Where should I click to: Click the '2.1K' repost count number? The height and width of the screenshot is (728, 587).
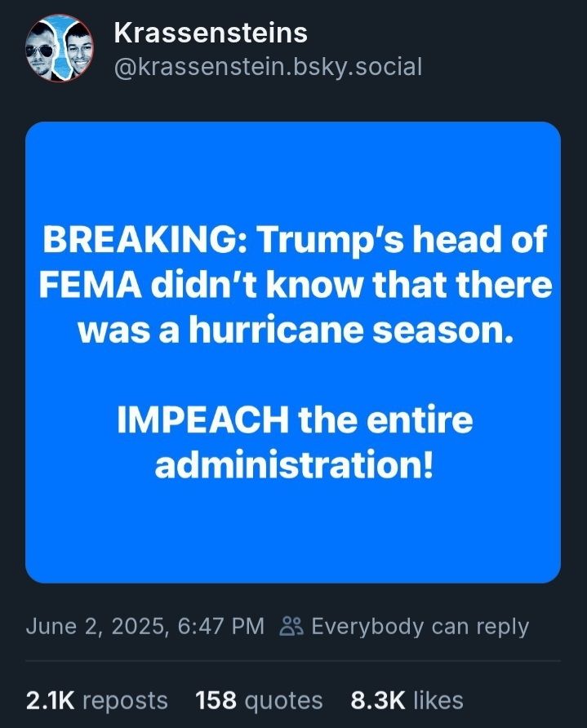pos(51,700)
